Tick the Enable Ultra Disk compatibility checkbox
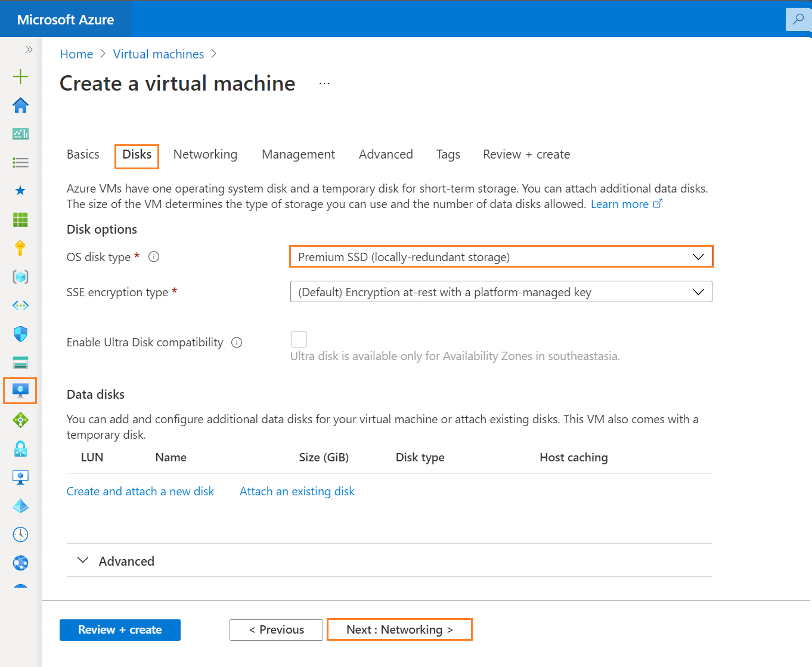812x667 pixels. (x=299, y=339)
